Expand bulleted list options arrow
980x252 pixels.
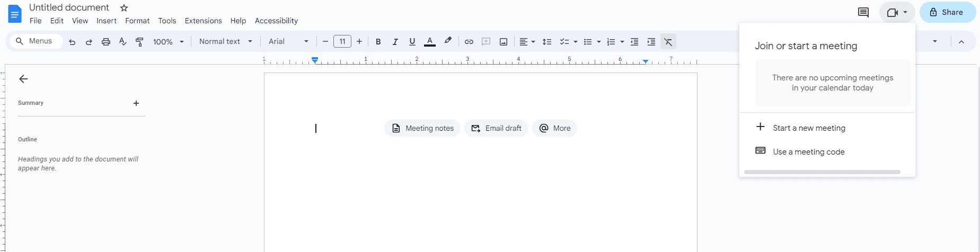[599, 42]
